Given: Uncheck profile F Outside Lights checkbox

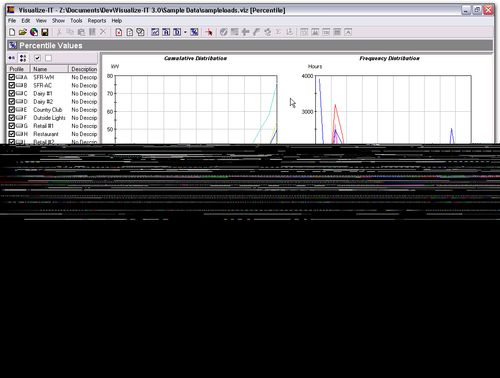Looking at the screenshot, I should pyautogui.click(x=12, y=118).
